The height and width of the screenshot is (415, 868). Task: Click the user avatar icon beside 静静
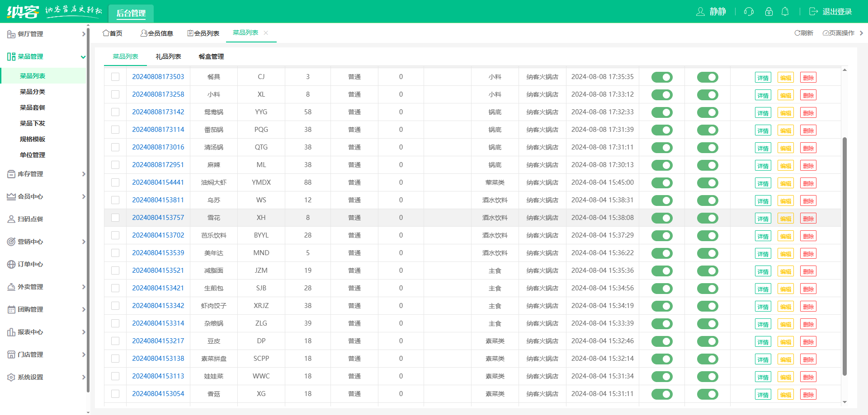[x=700, y=12]
